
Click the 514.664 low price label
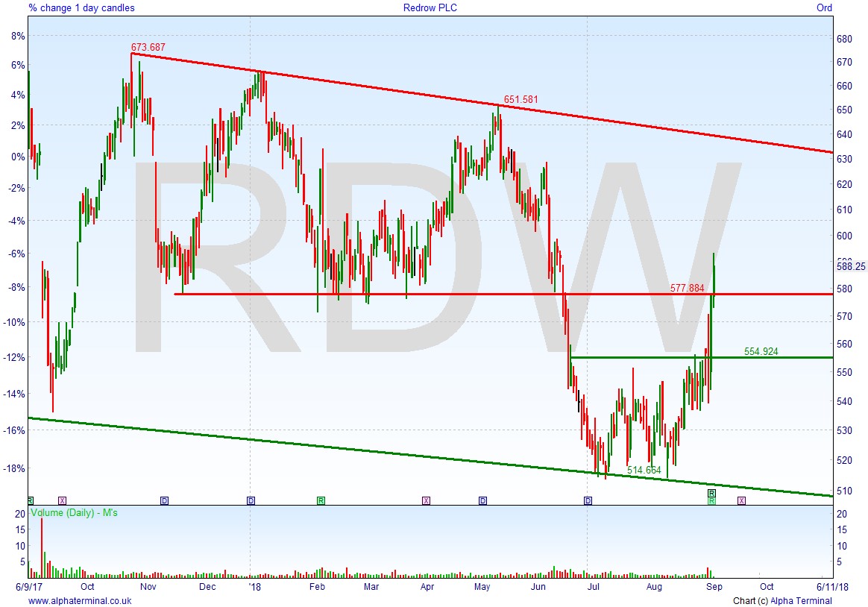point(644,471)
